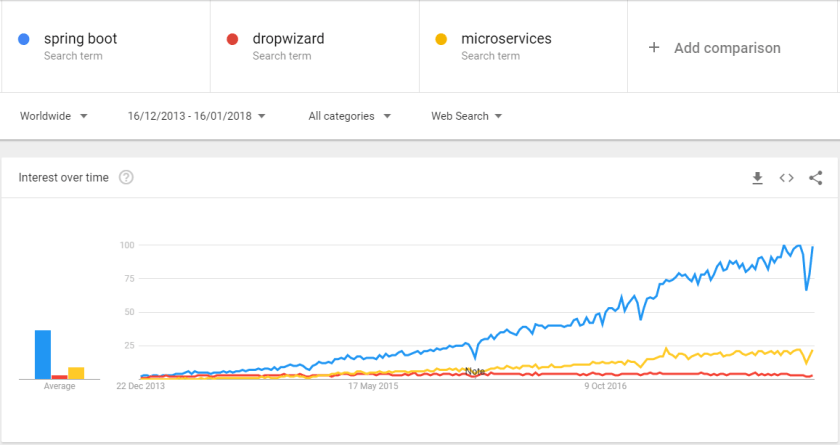
Task: Open the Web Search type dropdown
Action: click(466, 116)
